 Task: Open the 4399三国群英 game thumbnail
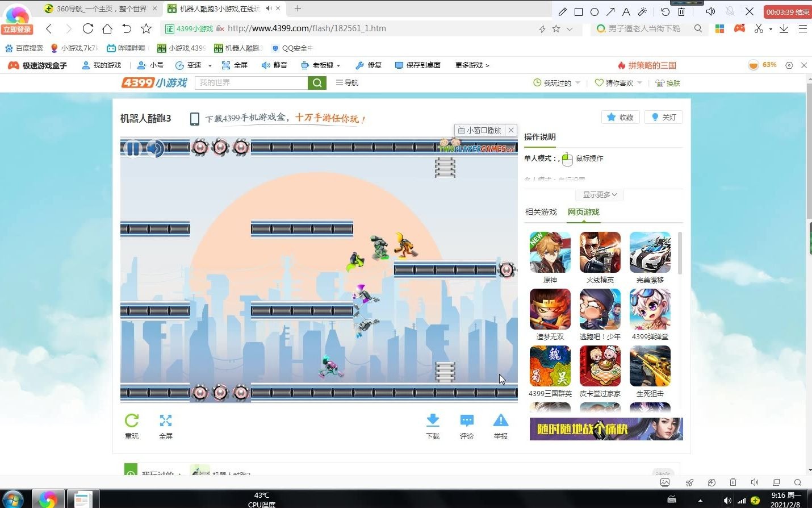pyautogui.click(x=550, y=366)
